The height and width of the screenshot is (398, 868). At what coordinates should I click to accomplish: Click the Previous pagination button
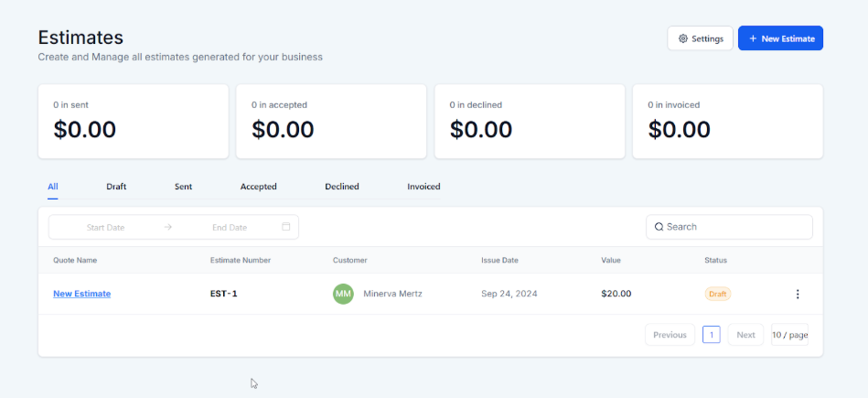[670, 335]
